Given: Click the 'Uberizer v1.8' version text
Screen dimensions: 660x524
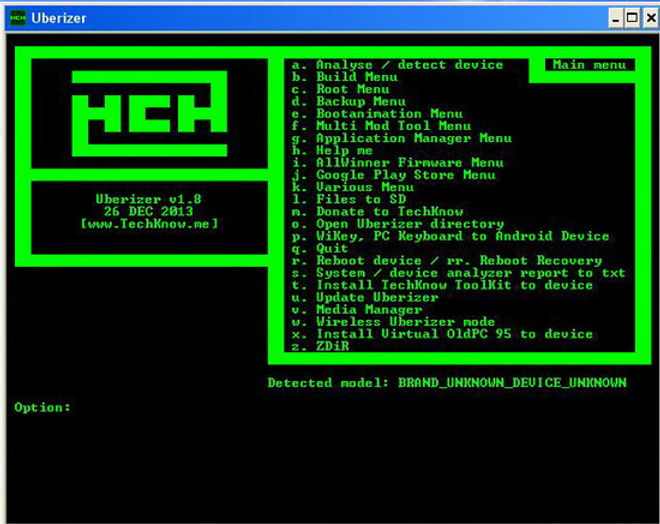Looking at the screenshot, I should pos(149,199).
